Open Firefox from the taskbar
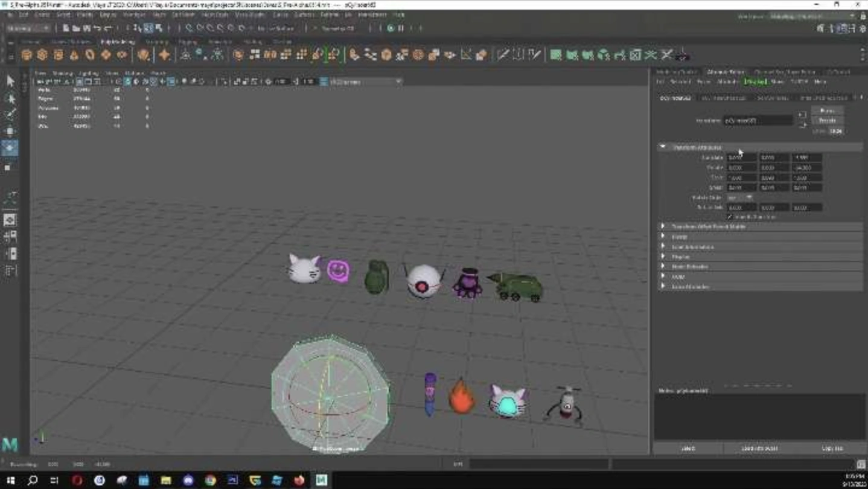The image size is (868, 489). pyautogui.click(x=299, y=480)
